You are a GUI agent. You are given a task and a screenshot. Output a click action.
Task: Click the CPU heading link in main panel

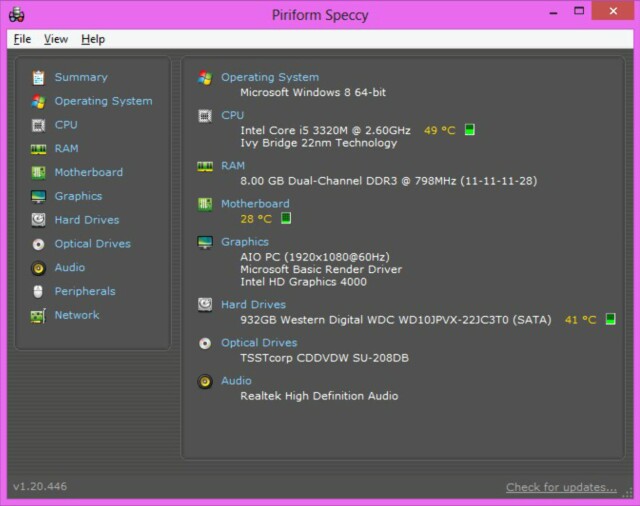pyautogui.click(x=233, y=115)
